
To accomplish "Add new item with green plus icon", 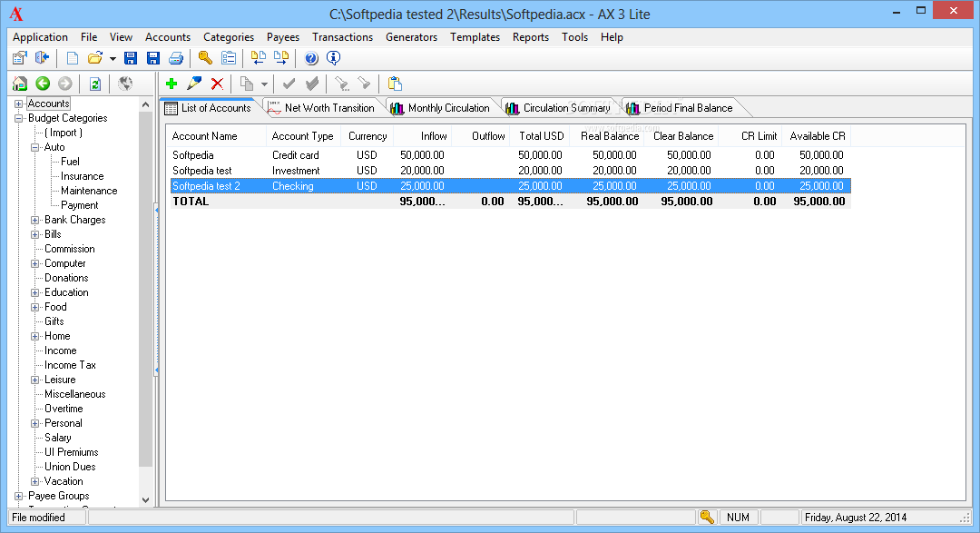I will [x=171, y=84].
